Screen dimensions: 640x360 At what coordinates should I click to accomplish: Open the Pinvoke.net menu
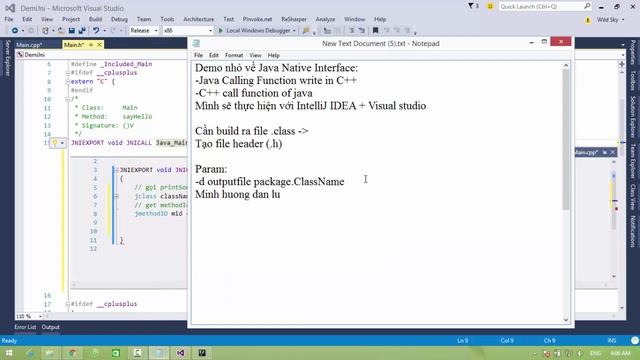point(257,19)
